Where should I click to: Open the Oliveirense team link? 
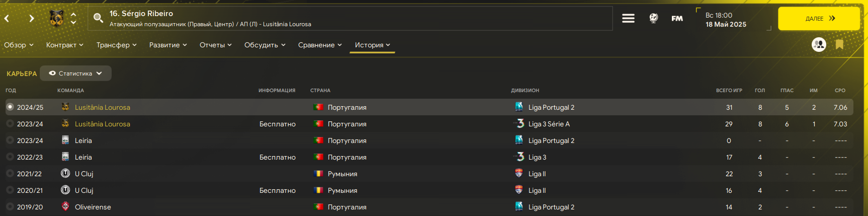[93, 207]
